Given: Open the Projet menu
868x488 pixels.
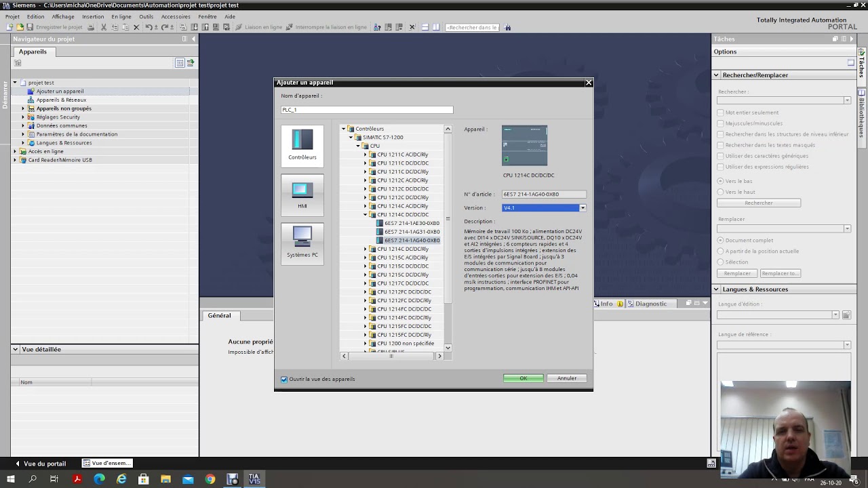Looking at the screenshot, I should pos(12,16).
